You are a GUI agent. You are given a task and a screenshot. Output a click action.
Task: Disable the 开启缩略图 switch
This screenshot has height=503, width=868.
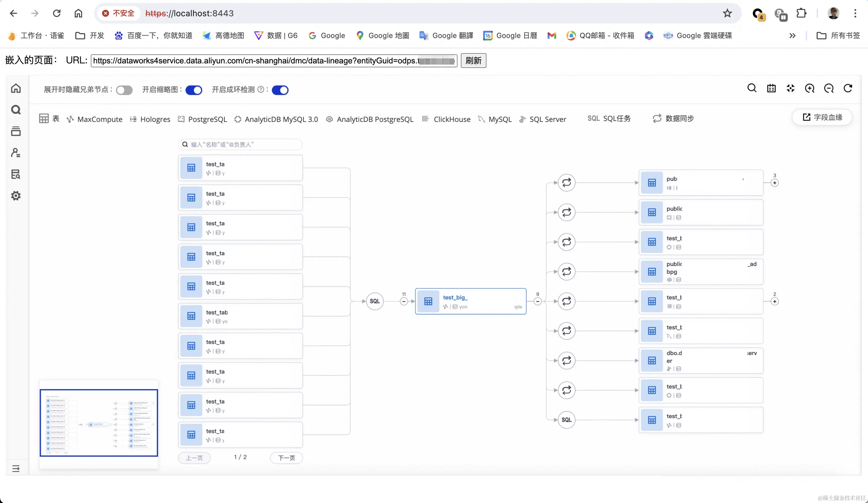point(194,90)
